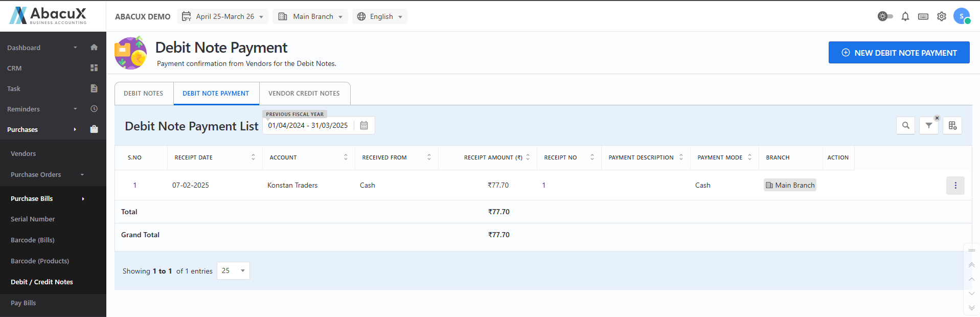
Task: Toggle the dark mode switch
Action: 885,16
